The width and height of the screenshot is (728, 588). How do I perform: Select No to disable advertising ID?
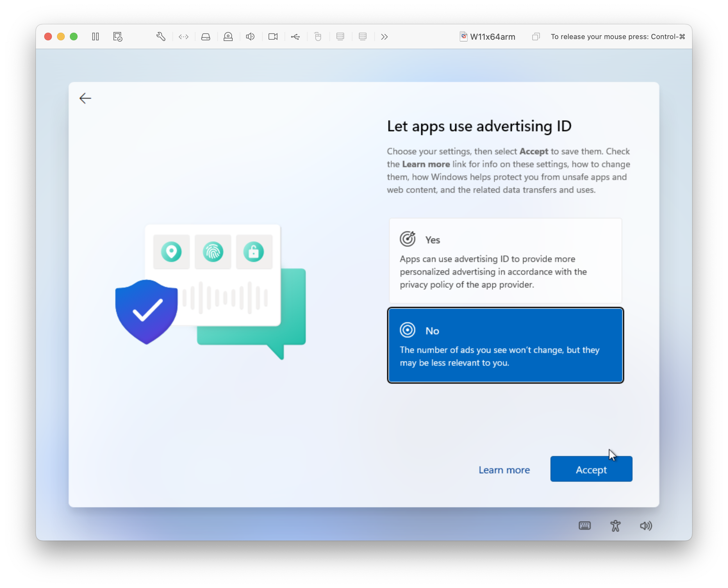click(505, 345)
